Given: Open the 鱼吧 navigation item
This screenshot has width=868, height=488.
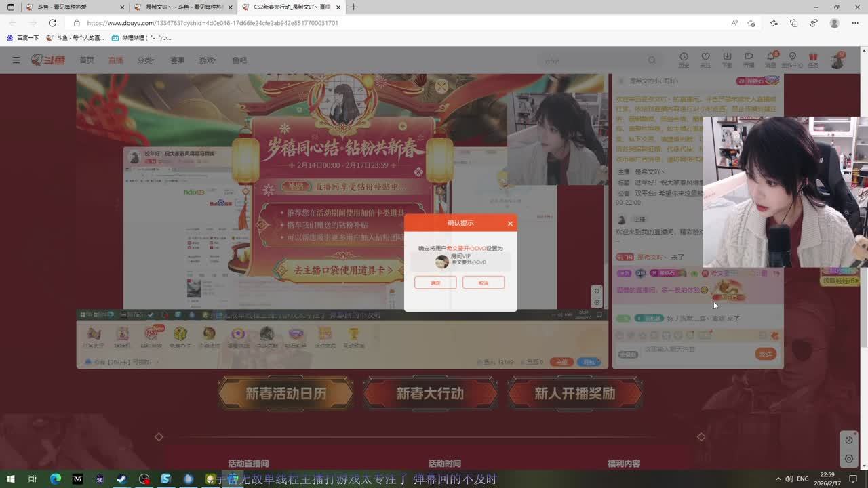Looking at the screenshot, I should click(239, 60).
